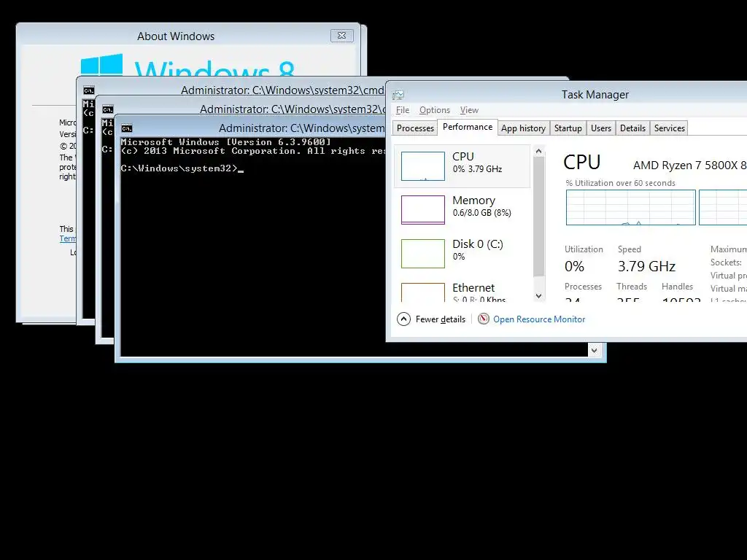Open the Task Manager View menu

pos(469,110)
